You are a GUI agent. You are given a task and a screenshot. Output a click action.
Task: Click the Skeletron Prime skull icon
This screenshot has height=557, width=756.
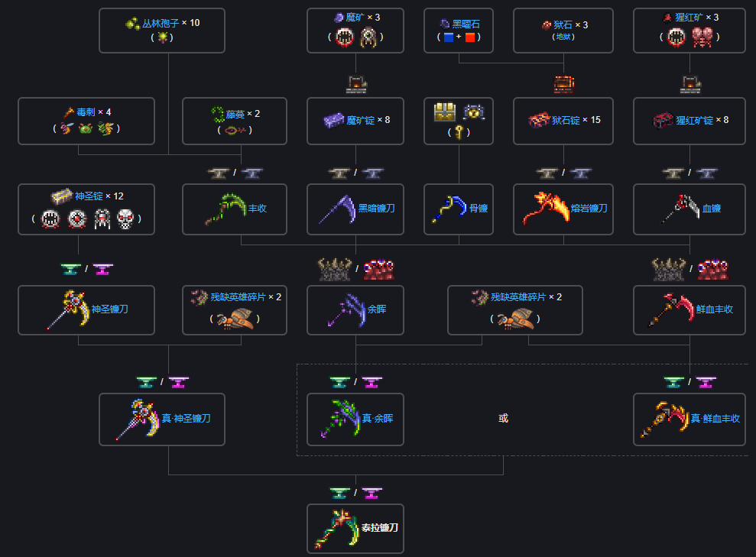[x=125, y=219]
